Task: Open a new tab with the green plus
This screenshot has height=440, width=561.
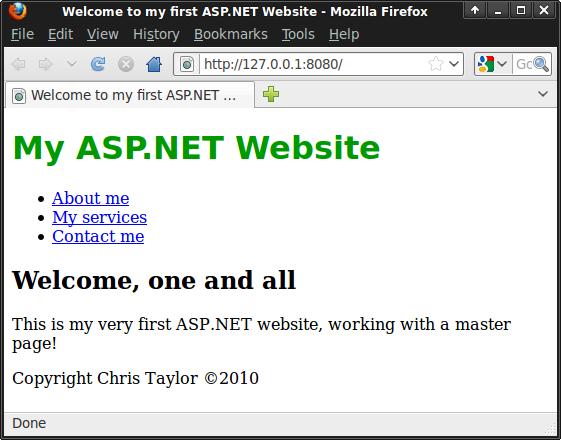Action: (271, 94)
